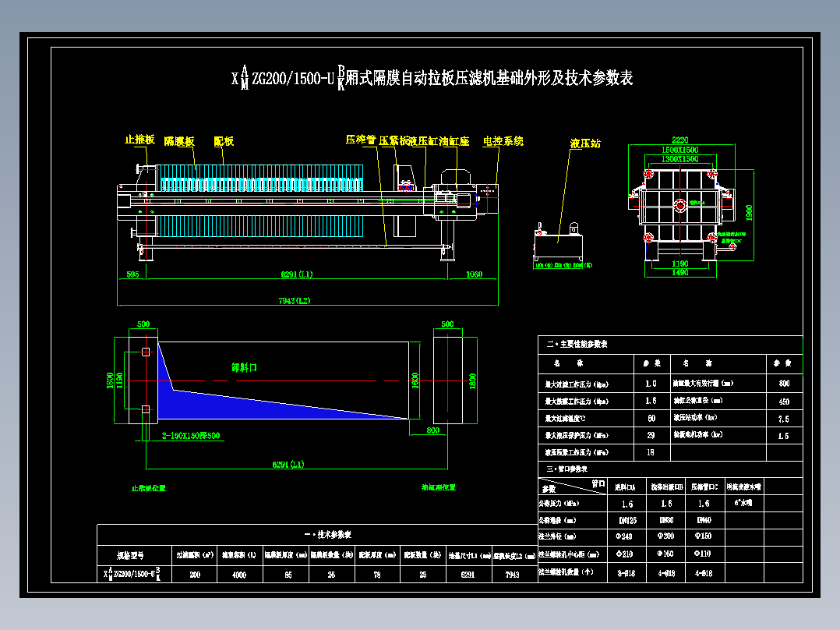Select the green 卸料口 label
The image size is (840, 630).
coord(245,367)
